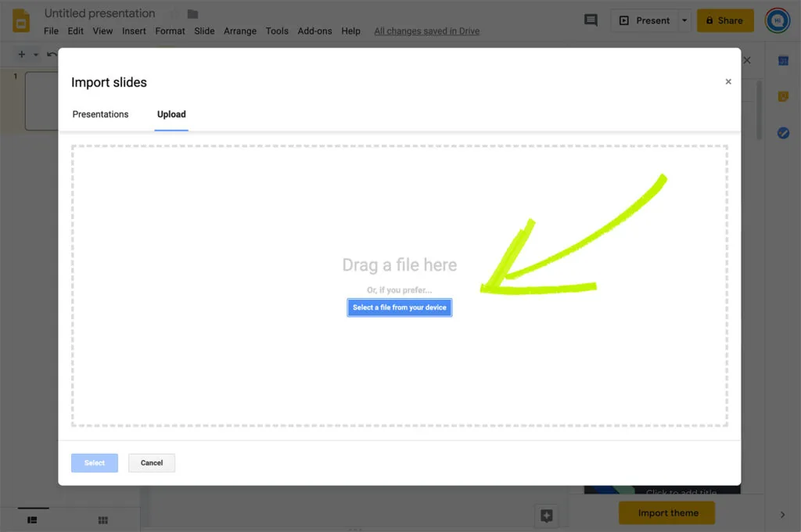Start slideshow with Present button

(645, 20)
